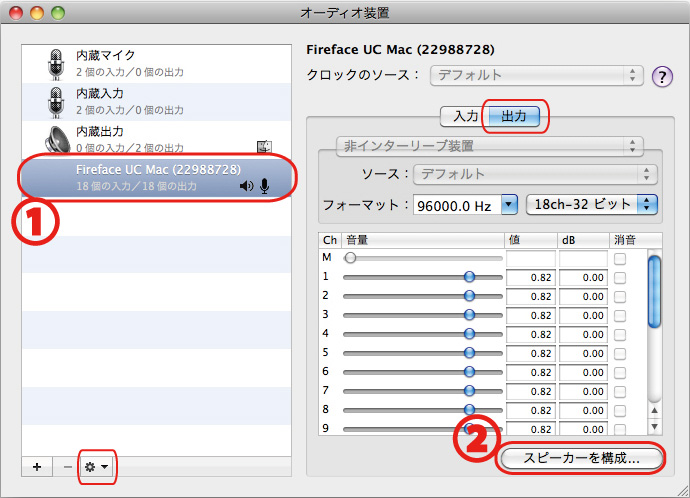Mute the master channel M checkbox
Viewport: 690px width, 498px height.
coord(620,258)
